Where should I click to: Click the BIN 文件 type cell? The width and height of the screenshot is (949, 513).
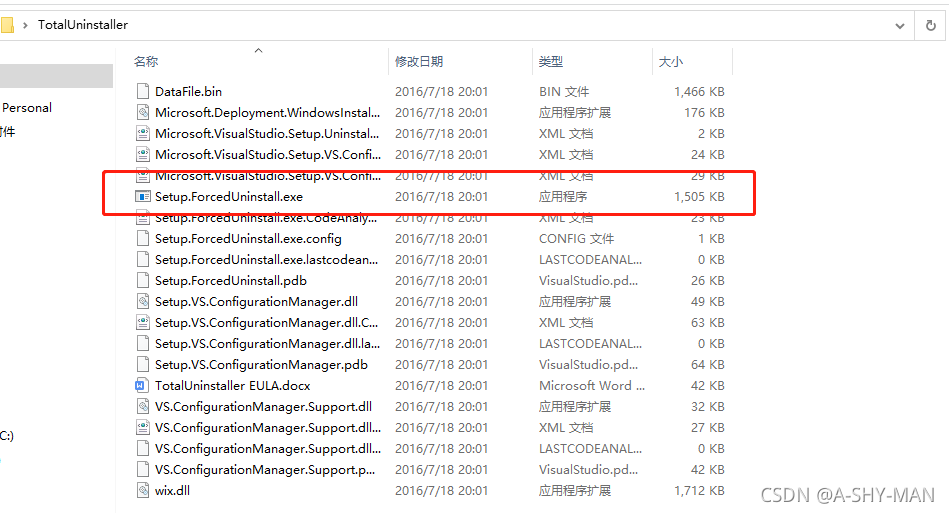coord(564,91)
